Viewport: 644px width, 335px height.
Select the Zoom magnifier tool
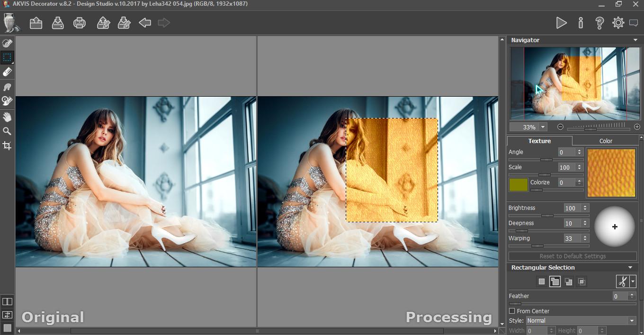point(7,131)
